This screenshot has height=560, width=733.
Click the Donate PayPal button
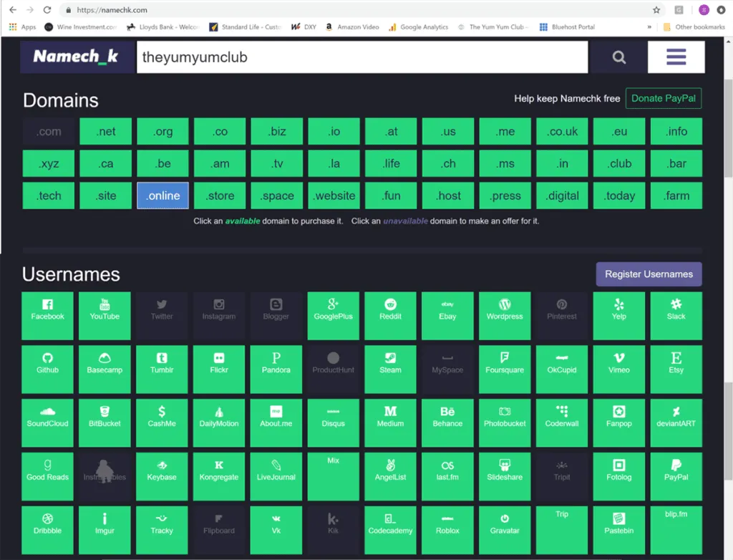[x=664, y=98]
